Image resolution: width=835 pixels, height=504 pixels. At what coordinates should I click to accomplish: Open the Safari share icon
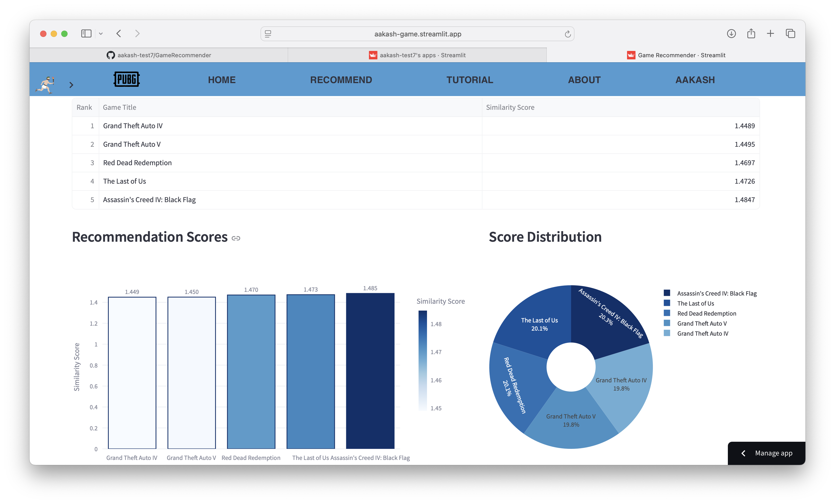coord(751,34)
